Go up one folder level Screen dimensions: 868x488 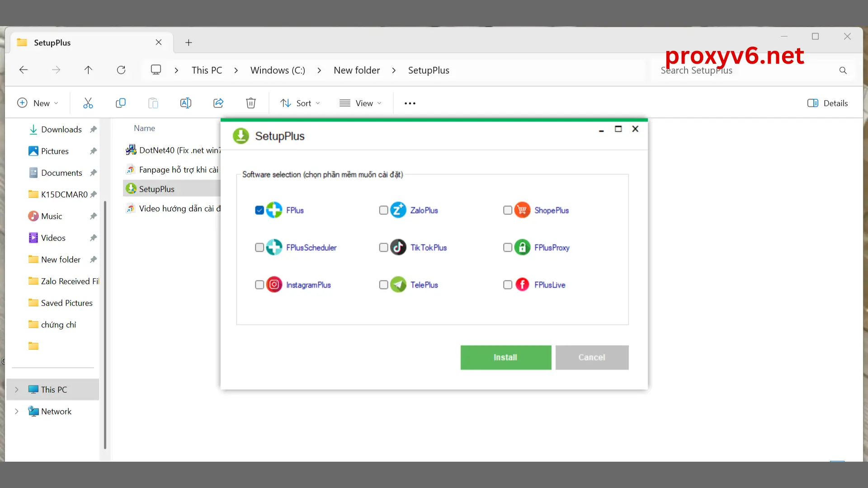point(88,70)
